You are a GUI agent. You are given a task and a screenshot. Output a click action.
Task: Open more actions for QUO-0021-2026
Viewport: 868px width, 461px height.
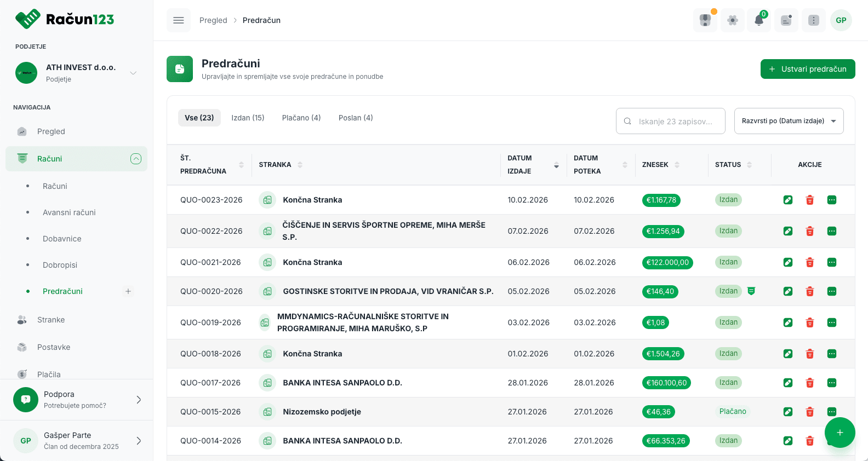tap(831, 263)
